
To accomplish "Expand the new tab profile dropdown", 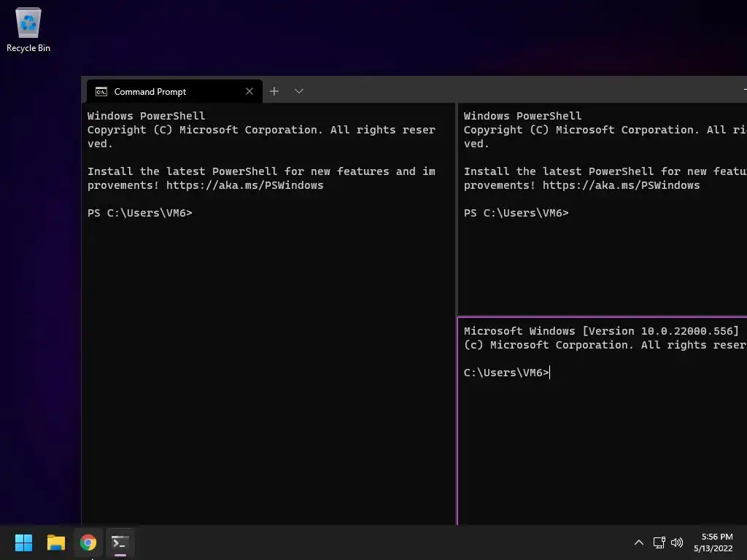I will 298,91.
